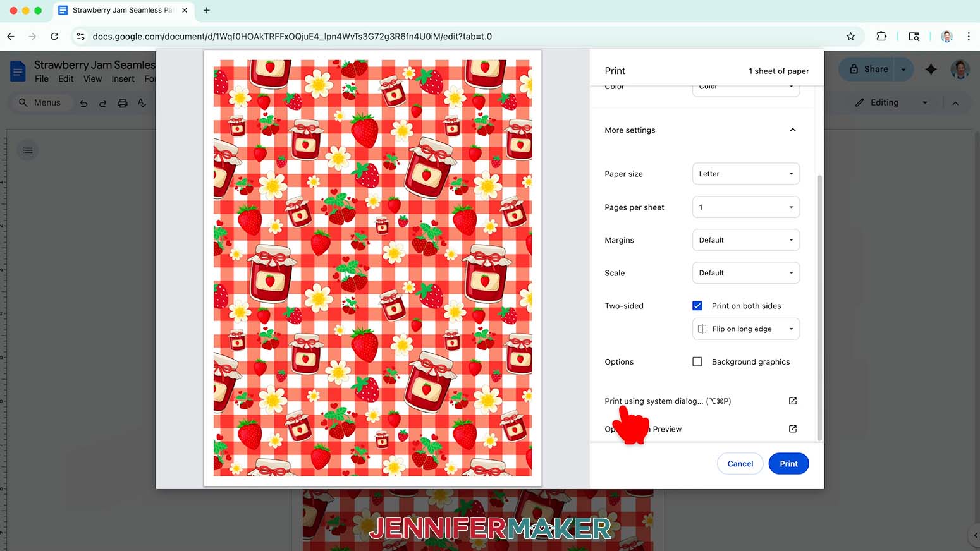View site information icon in address bar
The height and width of the screenshot is (551, 980).
[x=80, y=37]
